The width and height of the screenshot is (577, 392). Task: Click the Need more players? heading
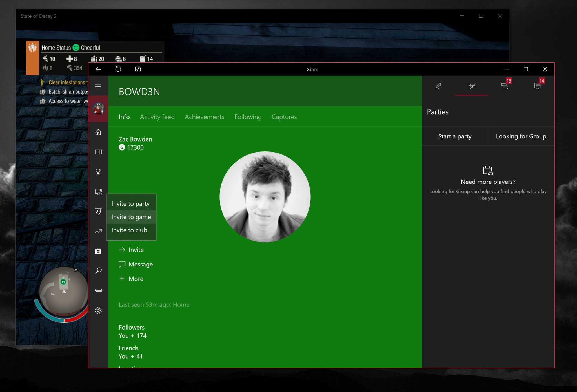(488, 182)
